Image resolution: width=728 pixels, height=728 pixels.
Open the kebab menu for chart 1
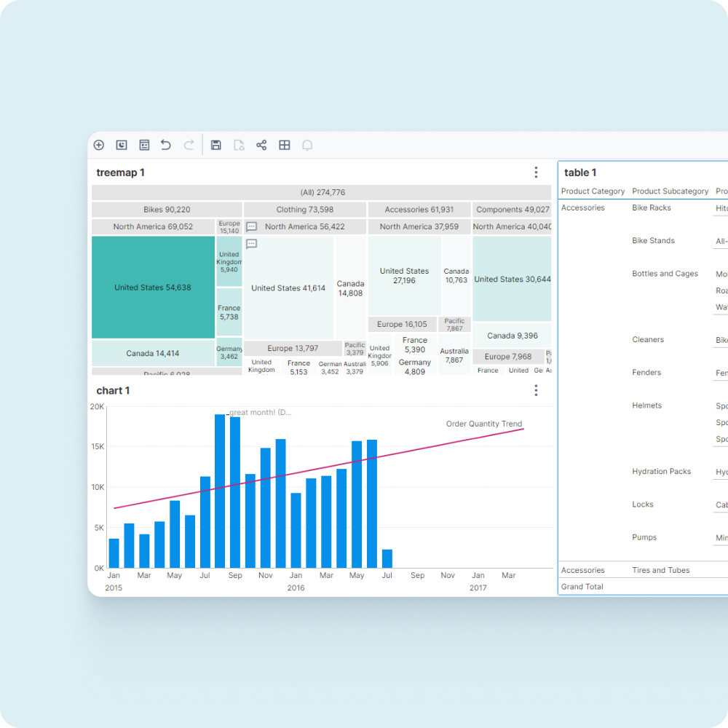(x=537, y=390)
